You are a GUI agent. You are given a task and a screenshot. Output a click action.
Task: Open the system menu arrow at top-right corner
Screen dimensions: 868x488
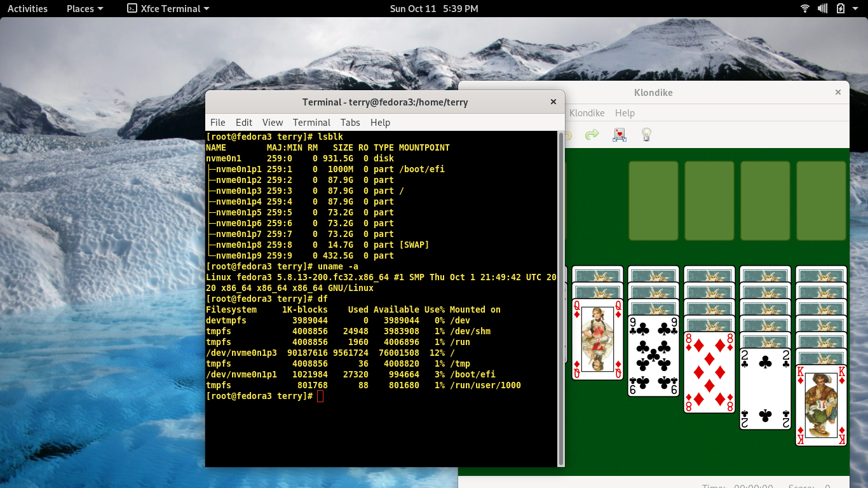click(x=856, y=9)
